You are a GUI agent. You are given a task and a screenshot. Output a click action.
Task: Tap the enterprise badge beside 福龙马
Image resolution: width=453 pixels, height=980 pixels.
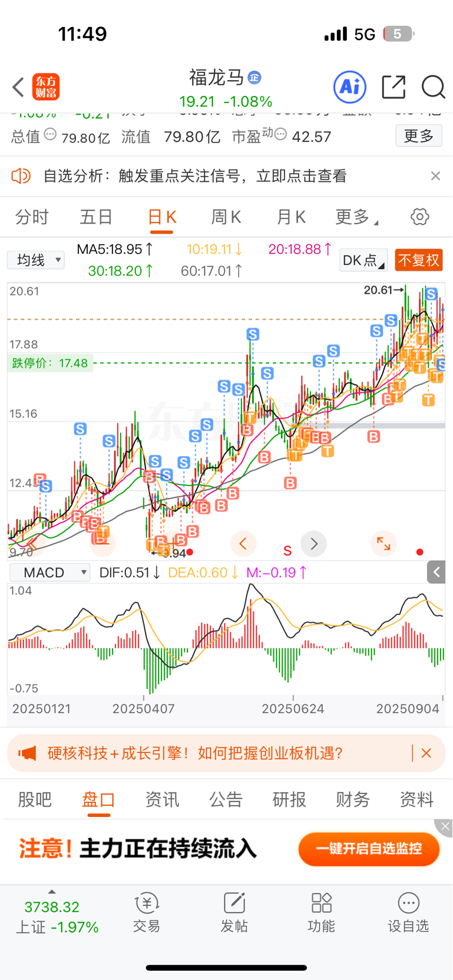point(254,77)
